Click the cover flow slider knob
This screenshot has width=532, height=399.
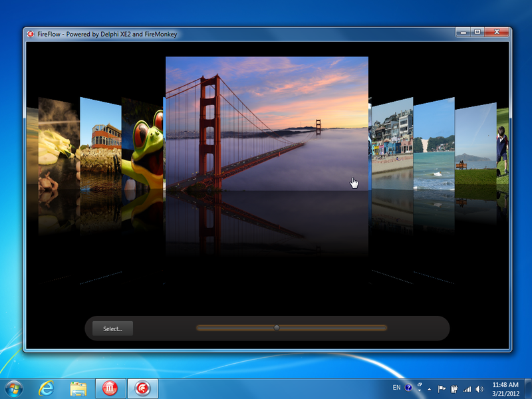tap(277, 328)
